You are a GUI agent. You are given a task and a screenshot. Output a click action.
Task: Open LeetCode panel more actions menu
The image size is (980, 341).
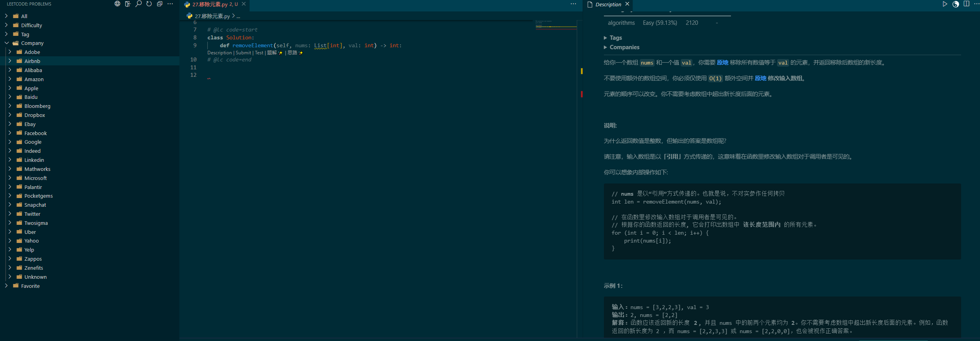point(170,4)
